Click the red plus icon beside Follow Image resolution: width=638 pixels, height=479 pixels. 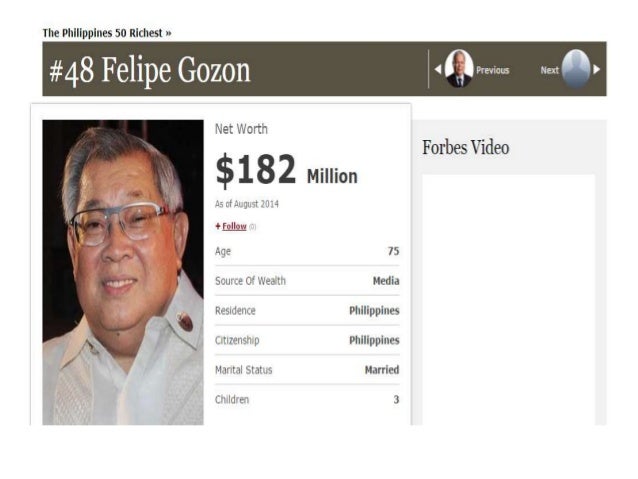(x=218, y=226)
